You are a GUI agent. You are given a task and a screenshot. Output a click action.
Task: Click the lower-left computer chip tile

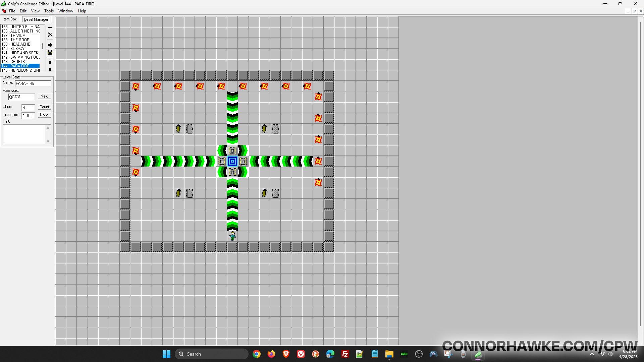click(190, 193)
